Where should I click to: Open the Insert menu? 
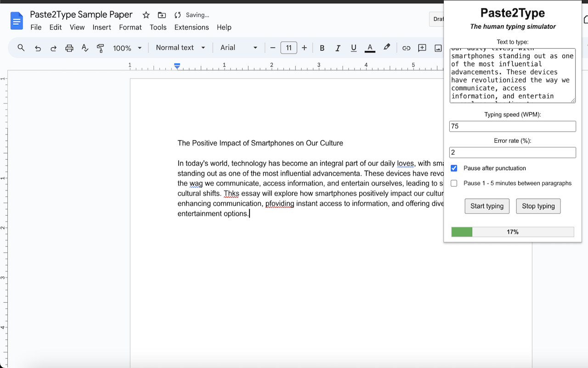[x=102, y=27]
